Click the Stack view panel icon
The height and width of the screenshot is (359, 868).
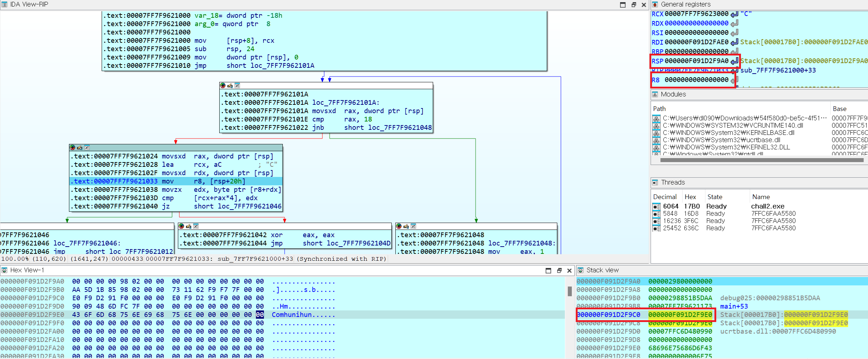[x=580, y=270]
